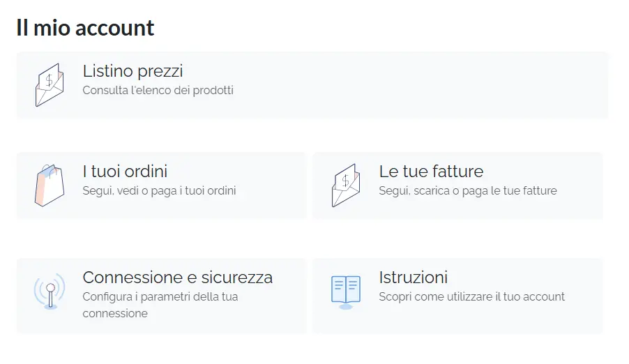Click 'Segui, scarica o paga le tue fatture' text
The height and width of the screenshot is (364, 629).
tap(468, 190)
